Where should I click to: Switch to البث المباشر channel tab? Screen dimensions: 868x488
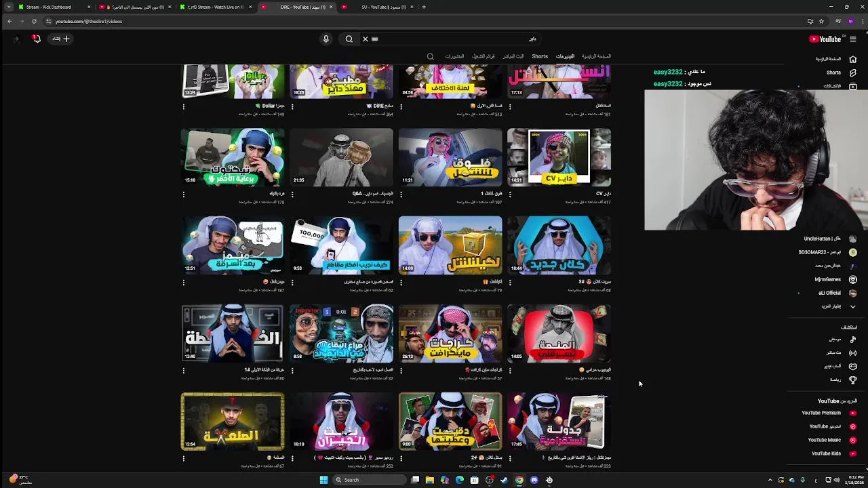coord(513,56)
